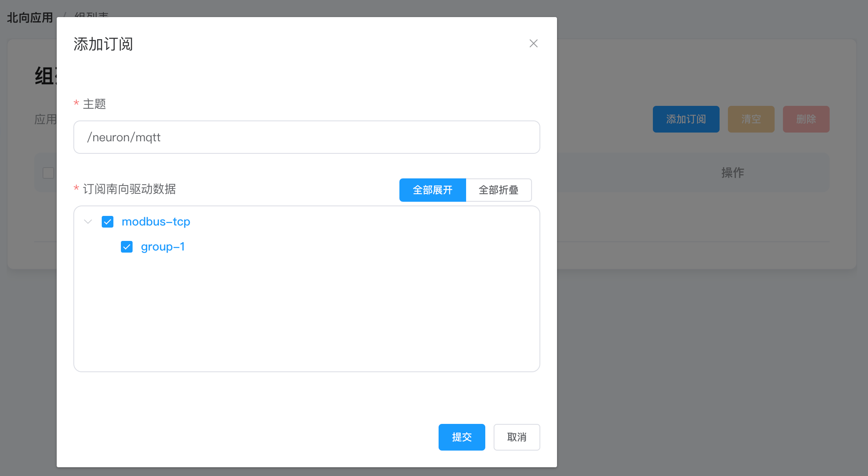Click the red 删除 delete button

coord(806,119)
